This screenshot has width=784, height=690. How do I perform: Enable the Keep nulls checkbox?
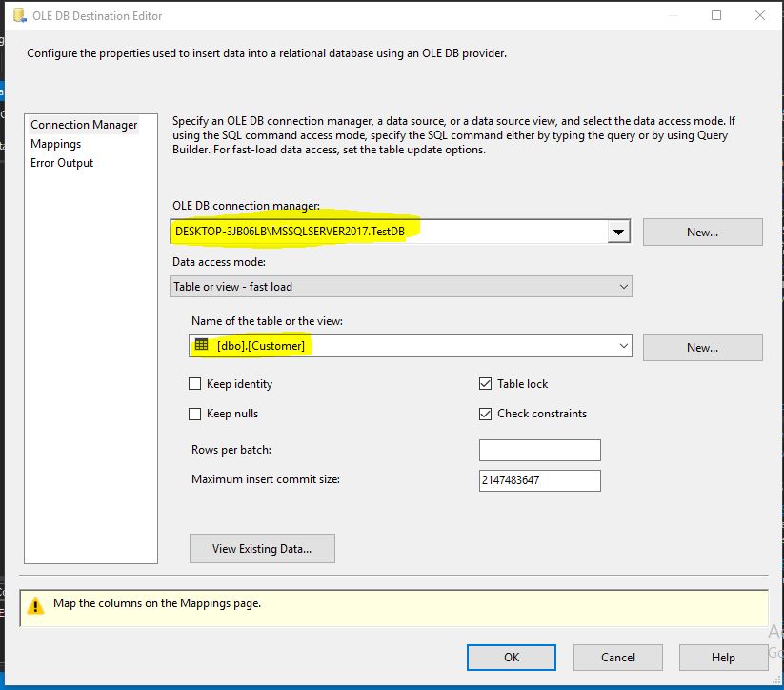(196, 414)
